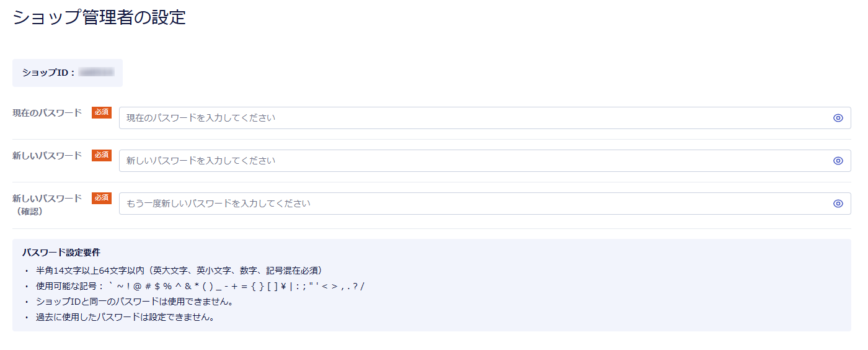Click the blurred shop ID value
Image resolution: width=868 pixels, height=350 pixels.
[x=97, y=73]
